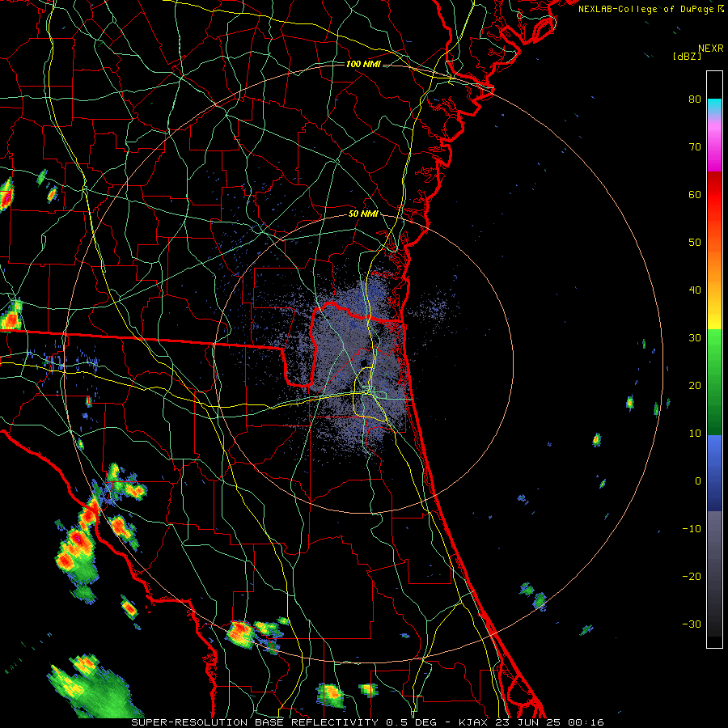Screen dimensions: 728x728
Task: Click the green band of the color scale
Action: point(714,382)
